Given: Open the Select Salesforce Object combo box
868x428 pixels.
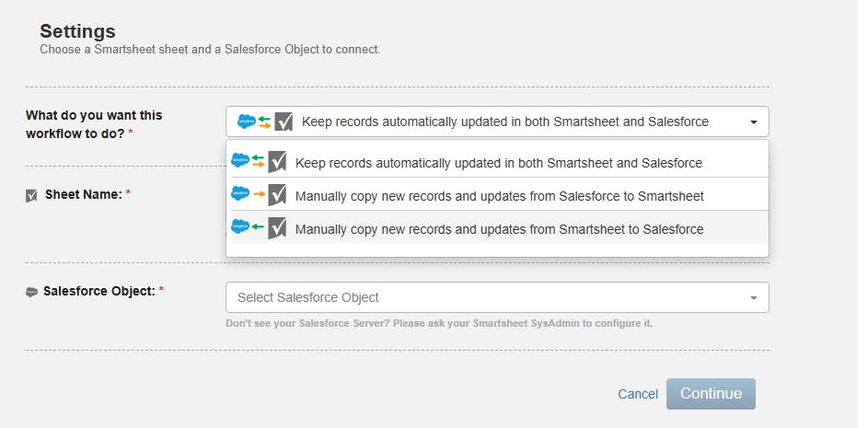Looking at the screenshot, I should [x=497, y=297].
